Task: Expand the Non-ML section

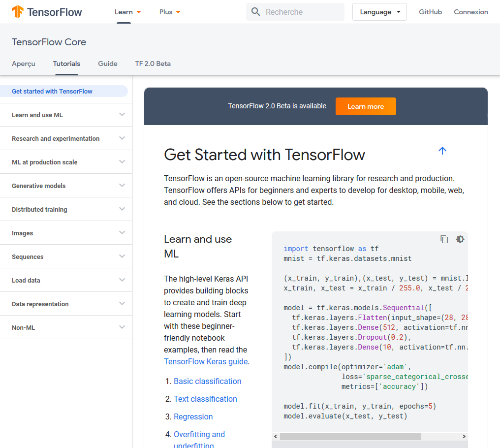Action: (x=66, y=327)
